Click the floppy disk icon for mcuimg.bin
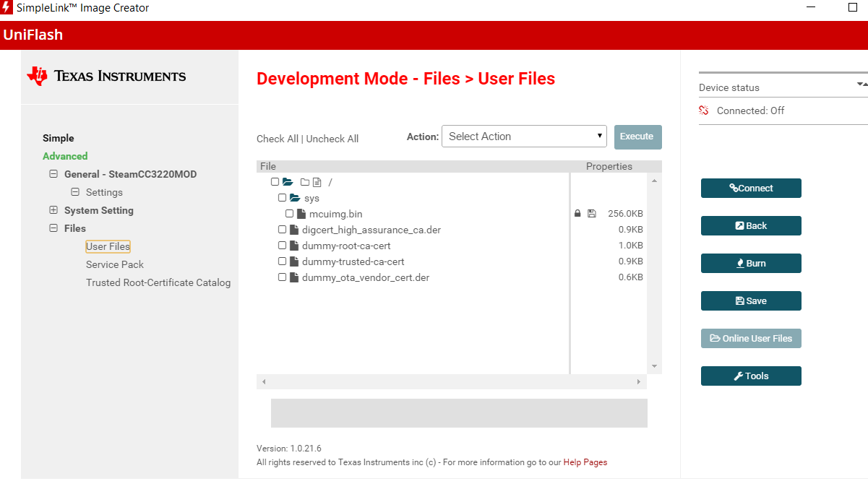Image resolution: width=868 pixels, height=489 pixels. tap(592, 214)
